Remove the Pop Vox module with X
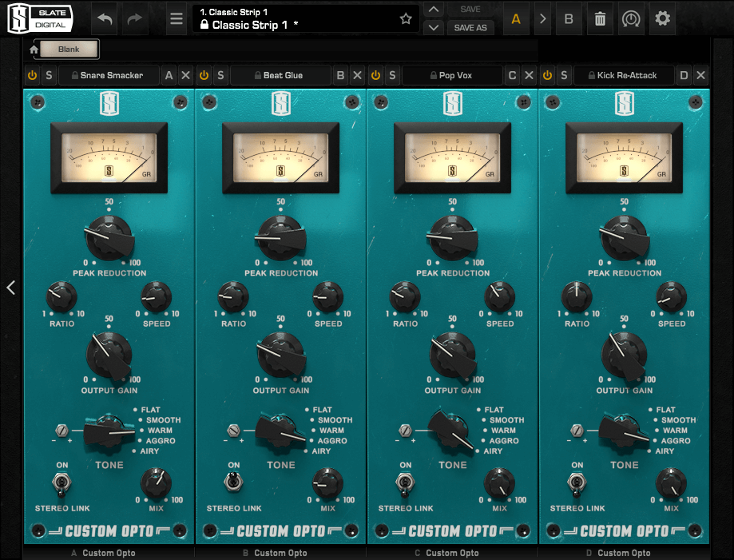 pos(530,75)
